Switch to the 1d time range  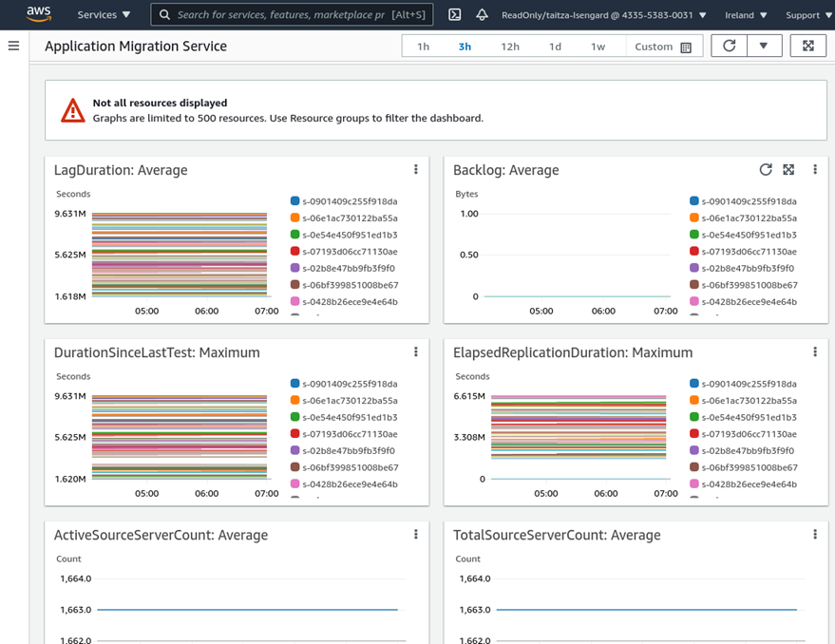(556, 47)
